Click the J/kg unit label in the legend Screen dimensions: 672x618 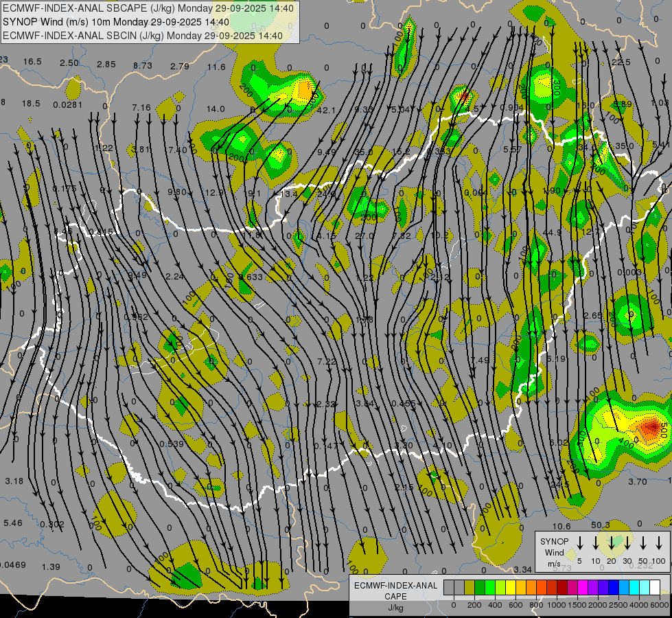(395, 608)
